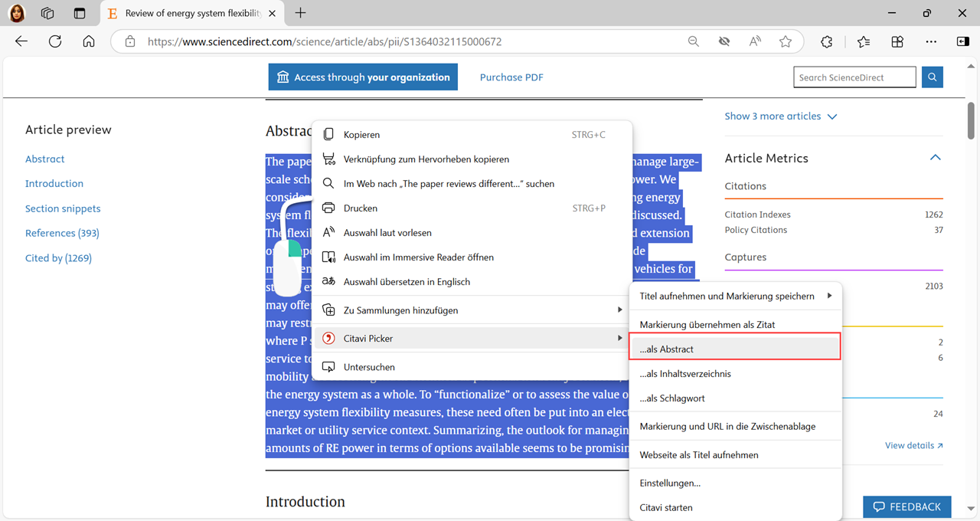Open browser extensions puzzle icon

pyautogui.click(x=826, y=41)
